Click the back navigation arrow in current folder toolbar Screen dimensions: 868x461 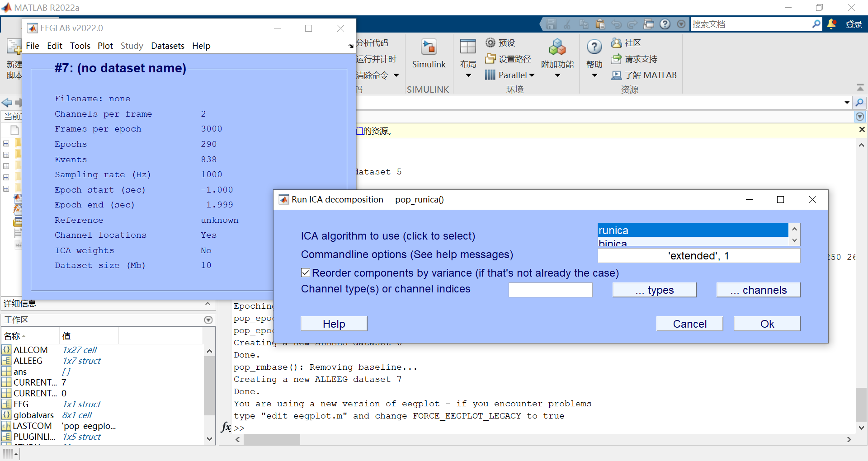(7, 103)
